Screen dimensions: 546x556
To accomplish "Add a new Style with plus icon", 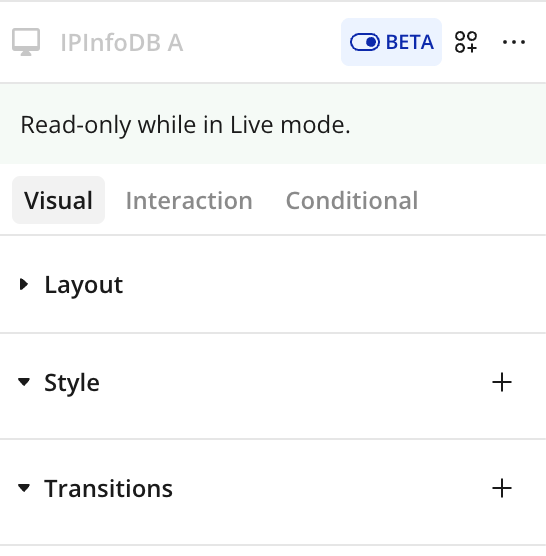I will [502, 382].
